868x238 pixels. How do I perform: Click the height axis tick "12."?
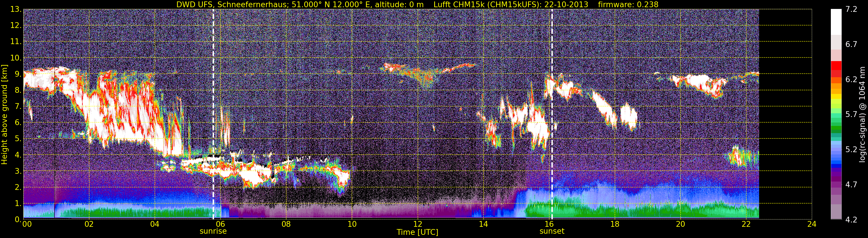point(16,26)
